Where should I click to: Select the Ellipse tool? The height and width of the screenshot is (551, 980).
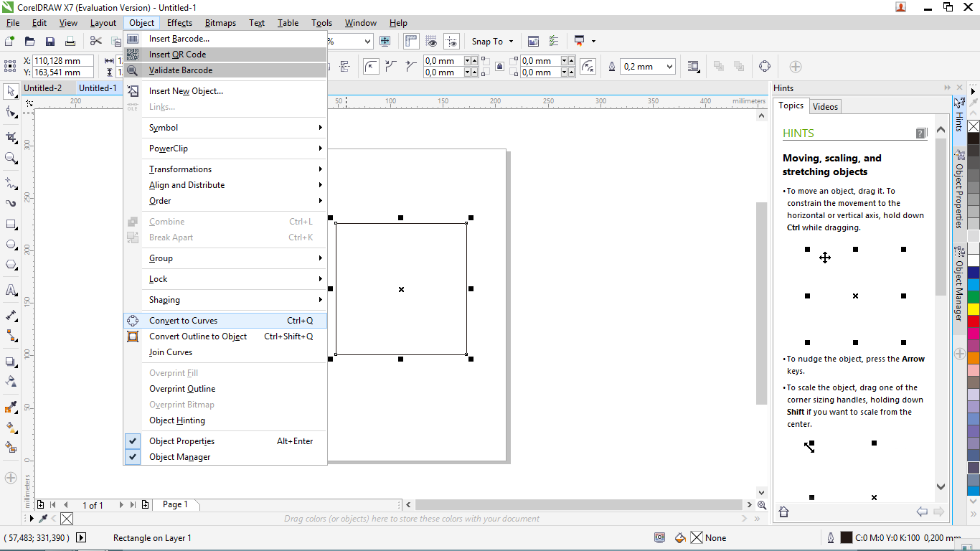pos(11,245)
